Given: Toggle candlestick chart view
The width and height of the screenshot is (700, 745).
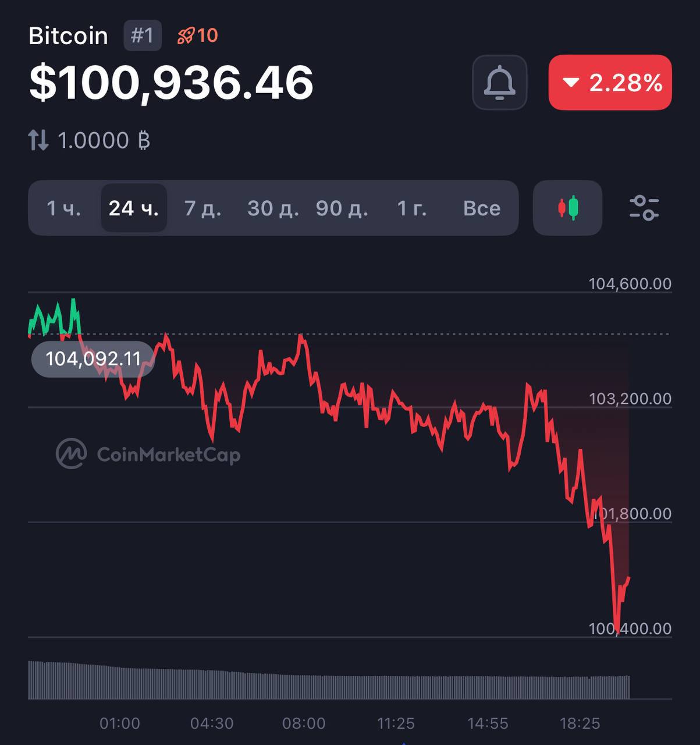Looking at the screenshot, I should (x=567, y=208).
